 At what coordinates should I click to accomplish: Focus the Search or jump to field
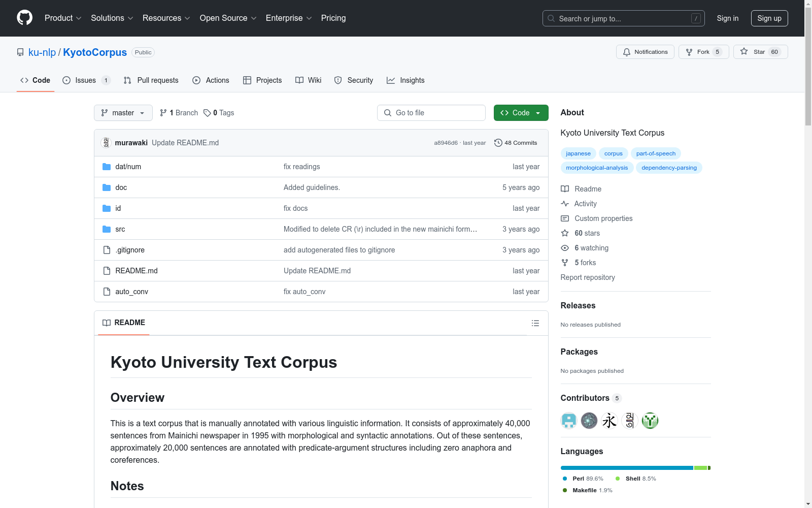point(624,18)
